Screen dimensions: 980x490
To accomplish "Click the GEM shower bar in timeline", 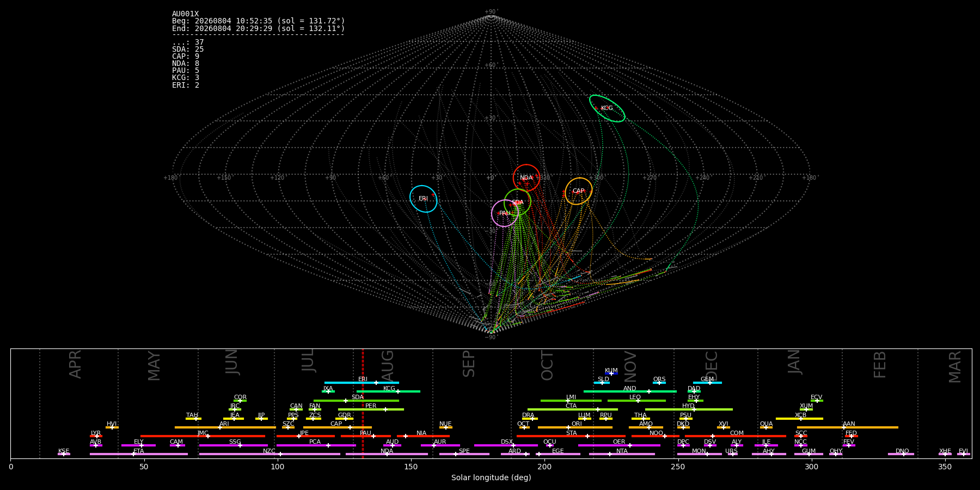I will coord(707,383).
